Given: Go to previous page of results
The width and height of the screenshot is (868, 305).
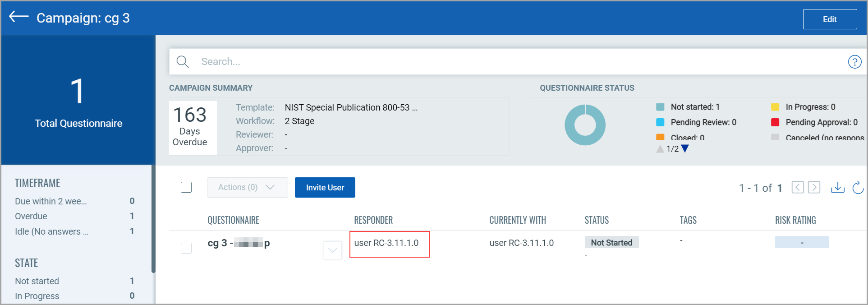Looking at the screenshot, I should click(x=797, y=187).
